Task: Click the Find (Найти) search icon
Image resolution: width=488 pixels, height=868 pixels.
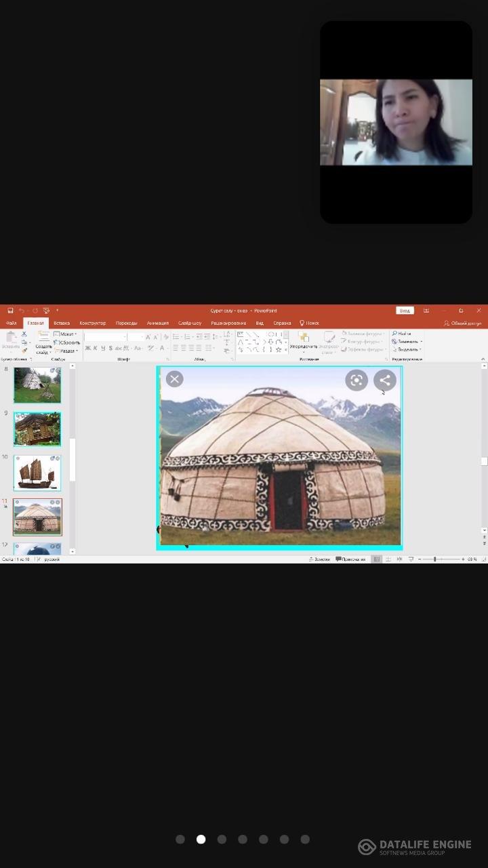Action: (394, 334)
